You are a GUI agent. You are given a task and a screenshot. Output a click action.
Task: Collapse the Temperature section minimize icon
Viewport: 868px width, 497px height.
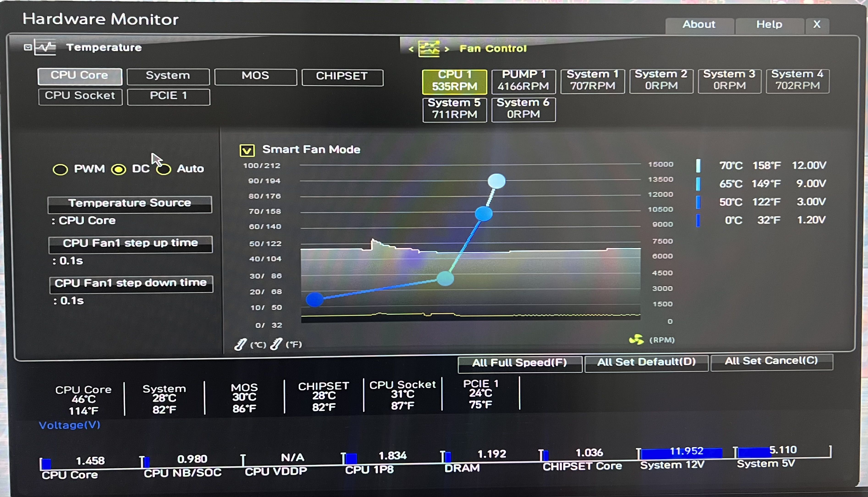tap(28, 47)
